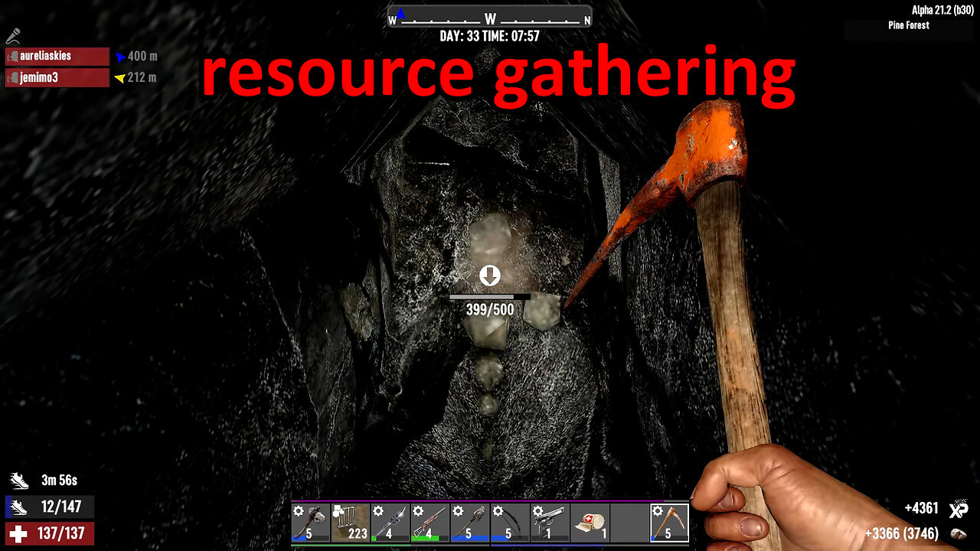Click the gear icon on the bow slot
The width and height of the screenshot is (980, 551).
coord(498,510)
